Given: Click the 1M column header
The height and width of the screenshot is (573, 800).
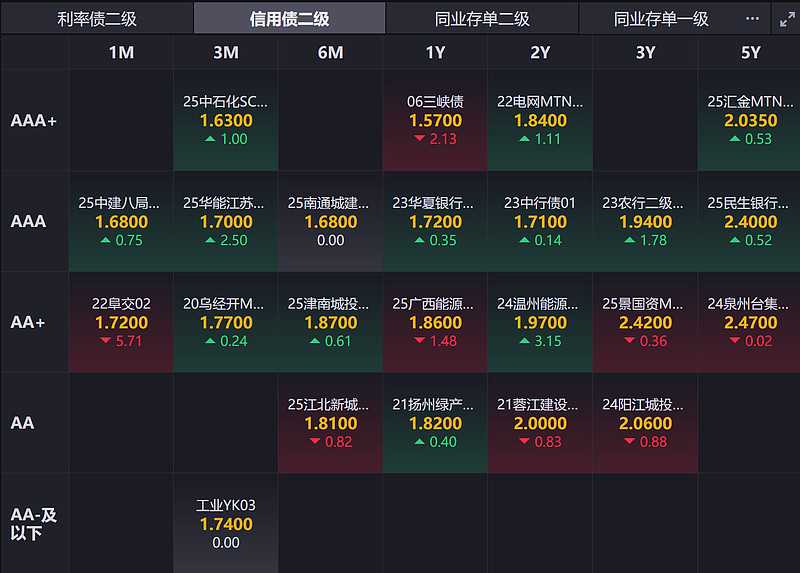Looking at the screenshot, I should pyautogui.click(x=121, y=53).
